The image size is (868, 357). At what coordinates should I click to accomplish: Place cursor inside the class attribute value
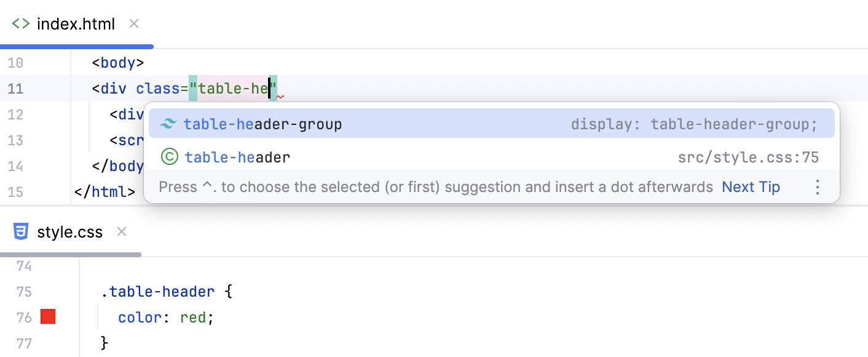point(234,88)
